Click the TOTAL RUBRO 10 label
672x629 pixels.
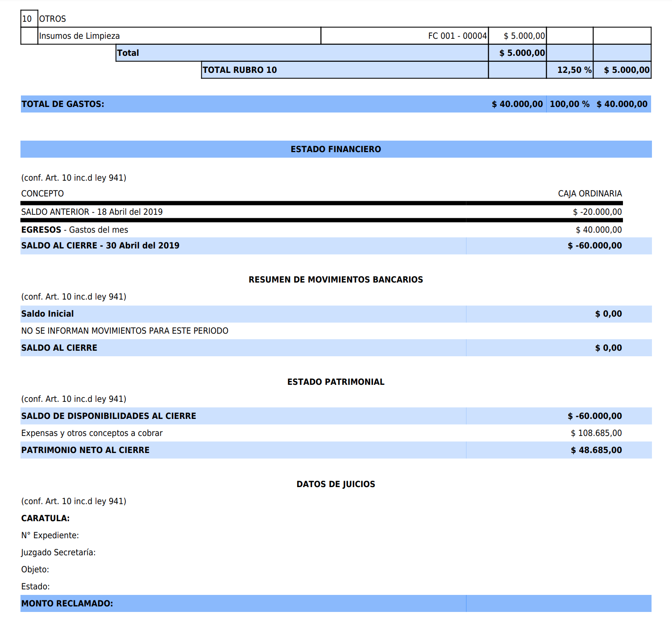tap(240, 70)
